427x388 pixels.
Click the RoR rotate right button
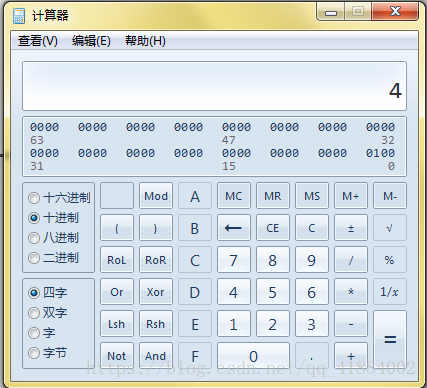156,260
